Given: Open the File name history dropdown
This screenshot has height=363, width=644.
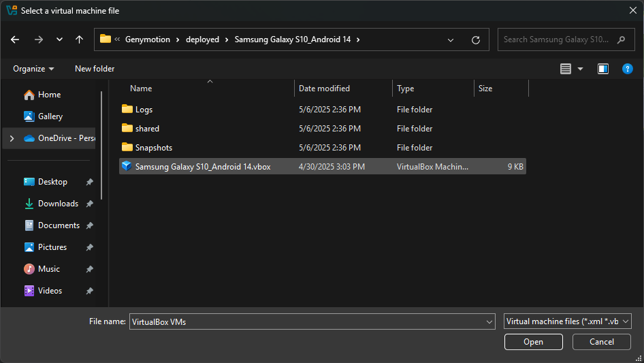Looking at the screenshot, I should pyautogui.click(x=489, y=322).
